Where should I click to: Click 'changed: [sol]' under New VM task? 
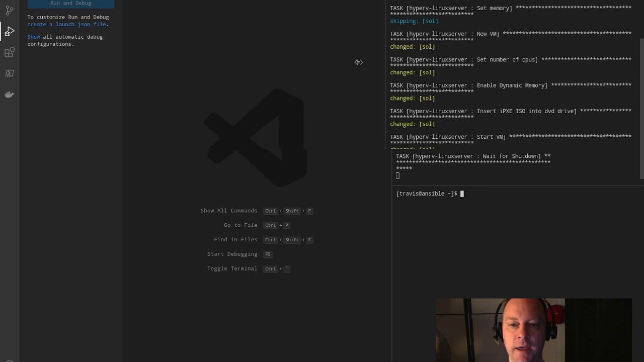pyautogui.click(x=413, y=47)
